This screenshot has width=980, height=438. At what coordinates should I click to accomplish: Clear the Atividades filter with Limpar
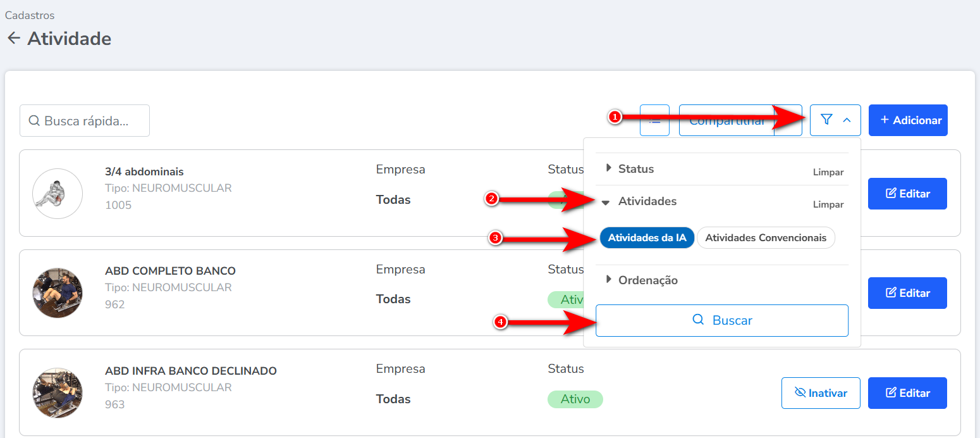click(x=828, y=204)
